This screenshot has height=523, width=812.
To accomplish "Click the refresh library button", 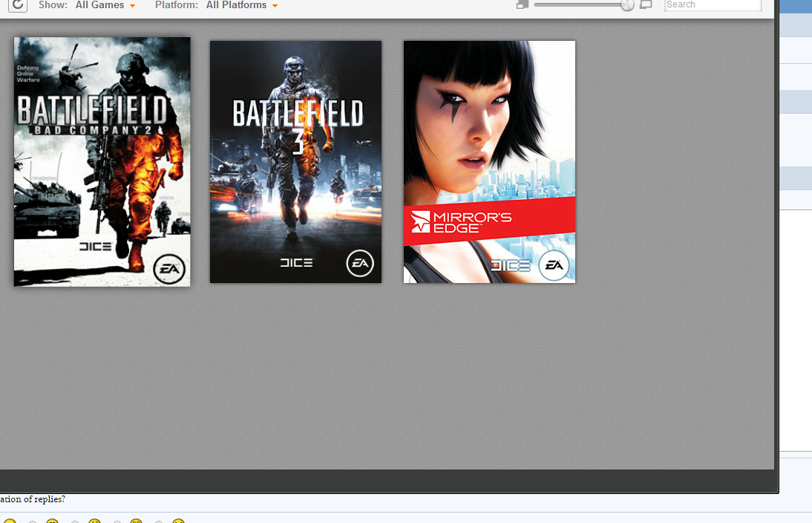I will pyautogui.click(x=18, y=4).
